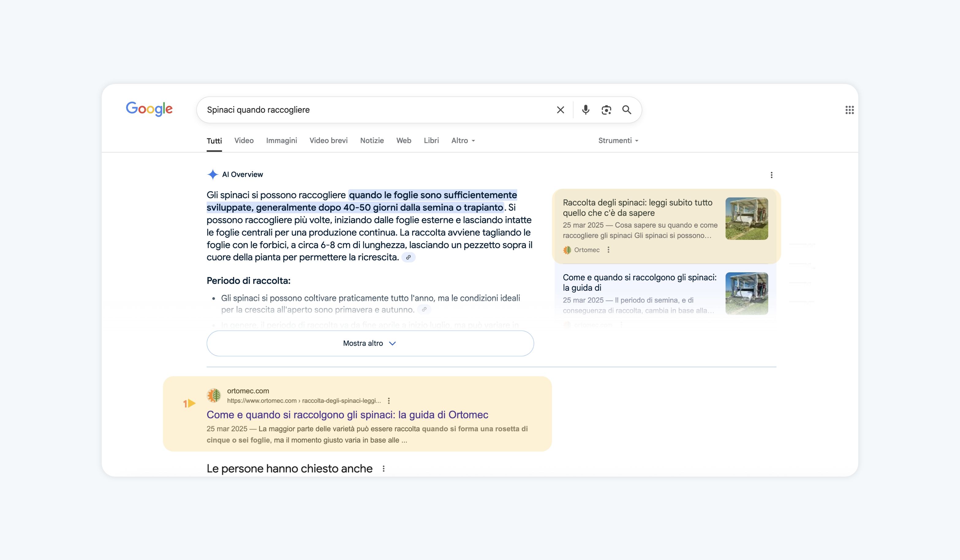960x560 pixels.
Task: Click the 'ortomec.com' site name in result
Action: tap(248, 391)
